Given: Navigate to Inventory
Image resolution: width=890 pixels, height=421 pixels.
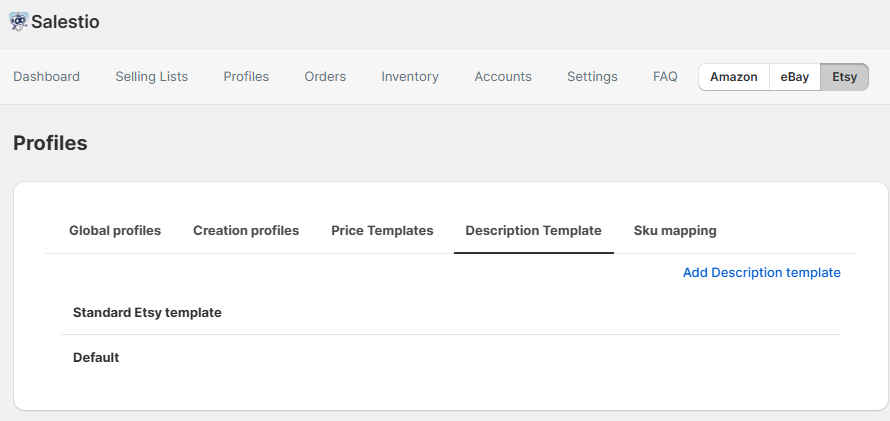Looking at the screenshot, I should point(410,76).
